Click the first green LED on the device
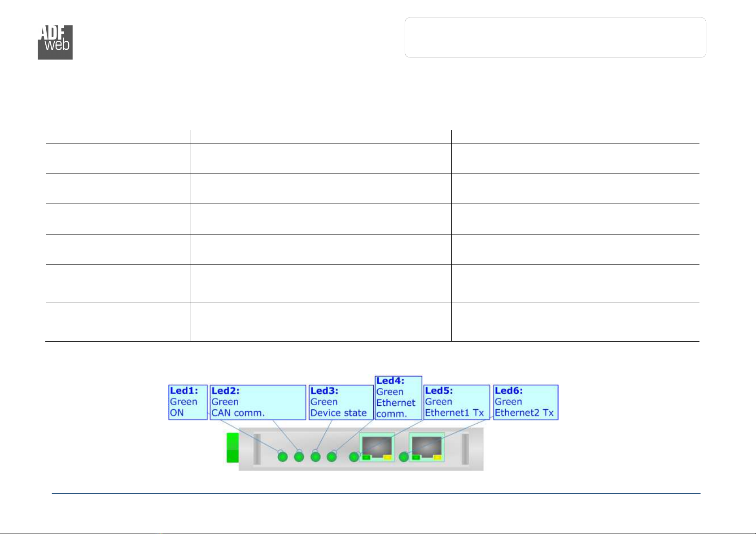Image resolution: width=756 pixels, height=534 pixels. coord(282,456)
